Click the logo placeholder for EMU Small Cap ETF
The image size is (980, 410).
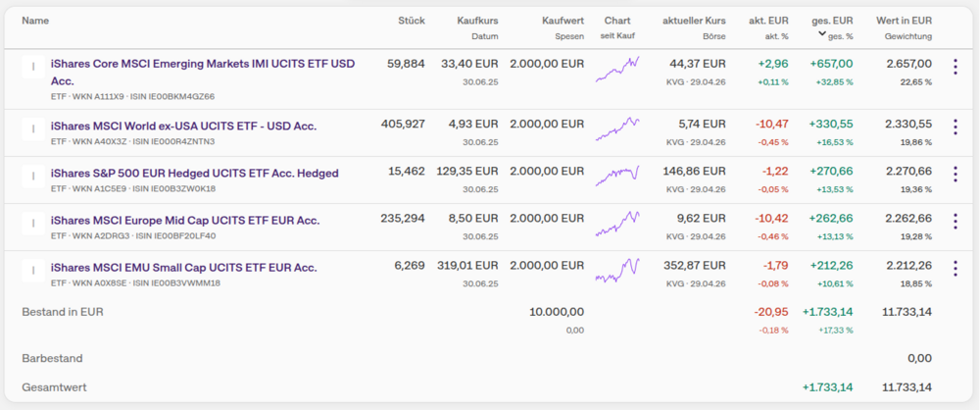(33, 271)
